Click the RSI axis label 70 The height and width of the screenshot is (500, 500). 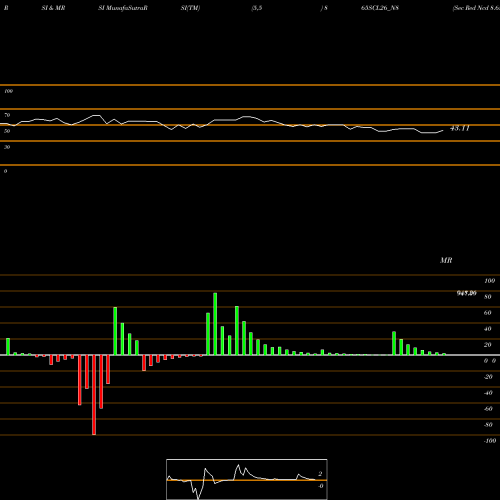pyautogui.click(x=7, y=115)
